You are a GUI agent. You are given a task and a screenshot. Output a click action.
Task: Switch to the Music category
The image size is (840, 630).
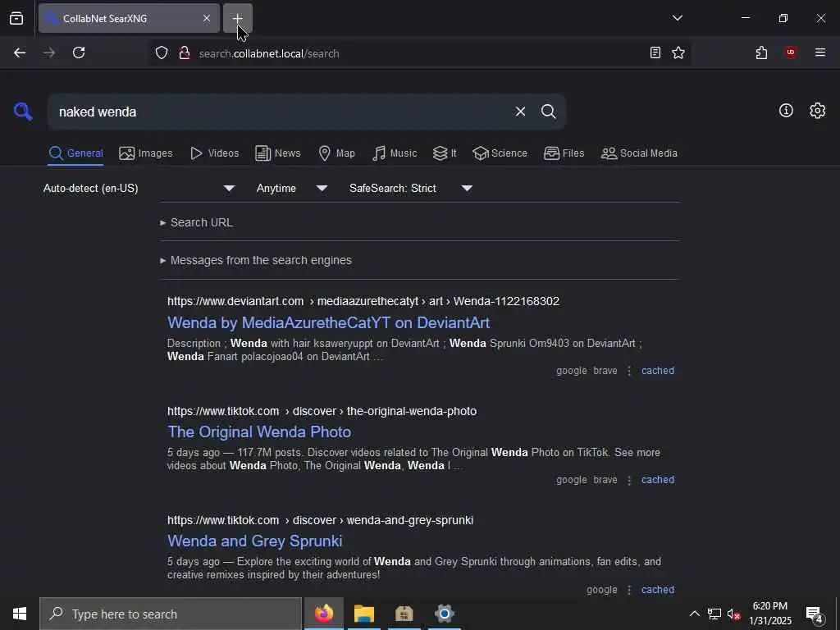[395, 153]
